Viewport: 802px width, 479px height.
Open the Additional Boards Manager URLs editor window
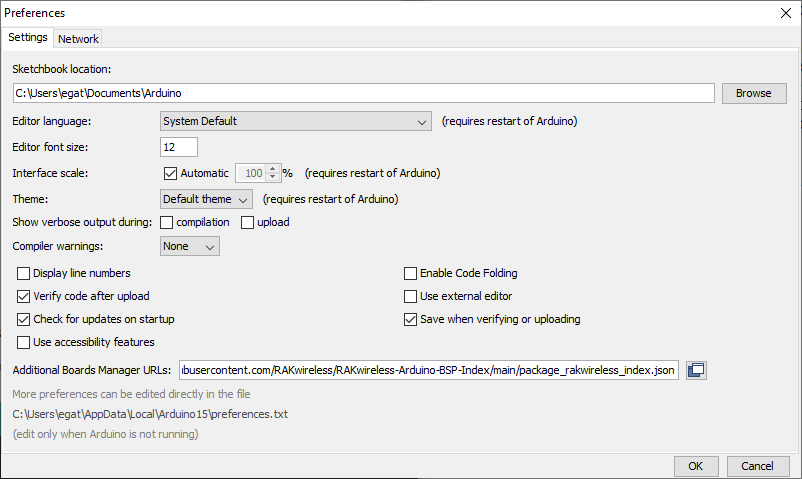(x=696, y=370)
